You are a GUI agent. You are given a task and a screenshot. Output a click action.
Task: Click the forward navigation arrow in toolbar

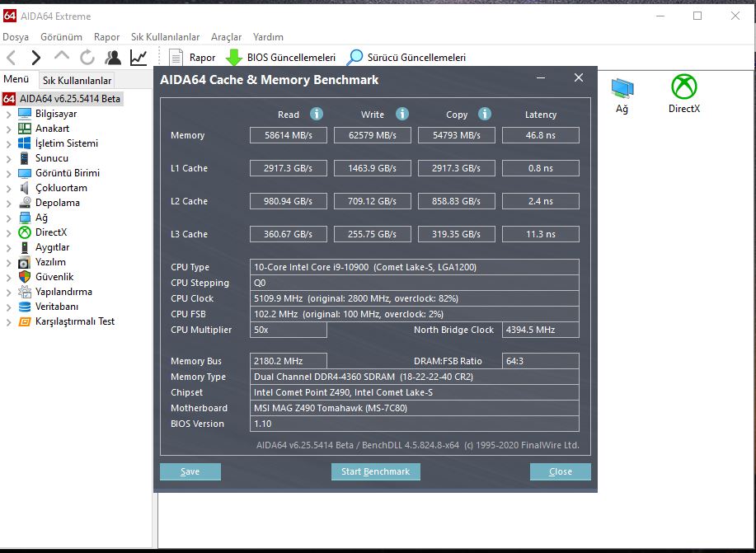point(36,58)
